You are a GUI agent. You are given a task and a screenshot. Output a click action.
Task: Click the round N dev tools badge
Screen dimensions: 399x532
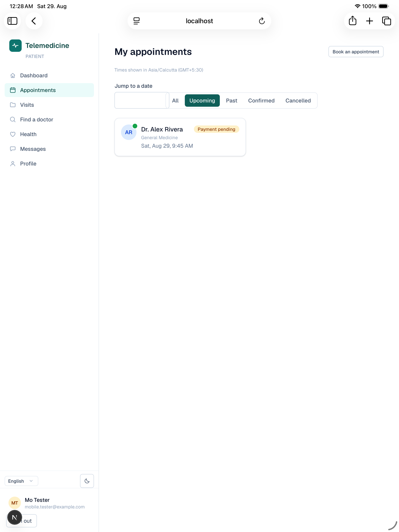click(x=14, y=517)
